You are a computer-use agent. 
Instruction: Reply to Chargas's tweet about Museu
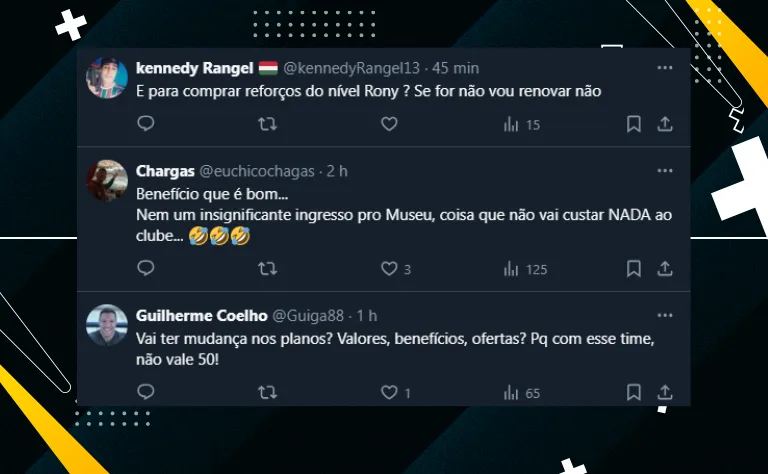[x=146, y=268]
